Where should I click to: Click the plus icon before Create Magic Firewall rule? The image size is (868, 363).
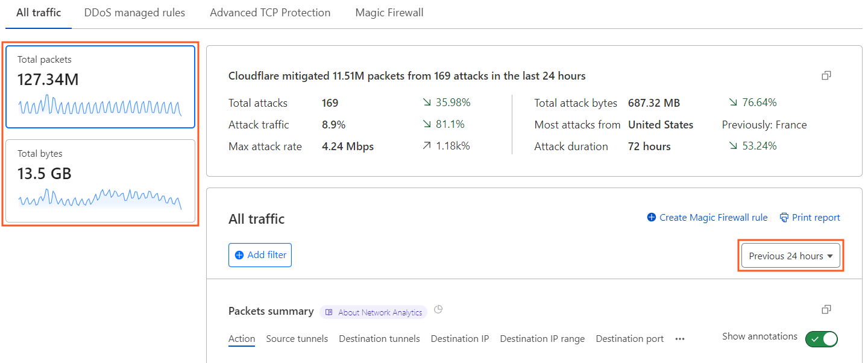[652, 217]
